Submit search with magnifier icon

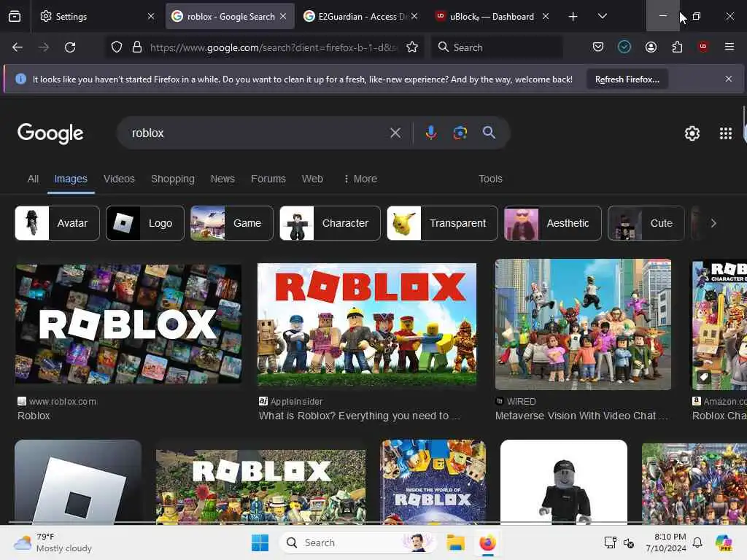(489, 133)
